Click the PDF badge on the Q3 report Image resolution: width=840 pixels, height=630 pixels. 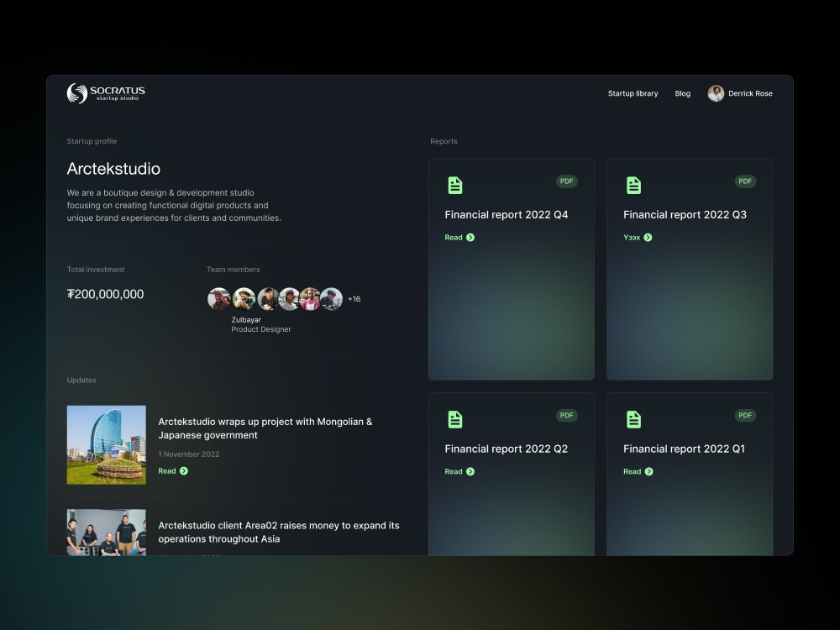745,181
